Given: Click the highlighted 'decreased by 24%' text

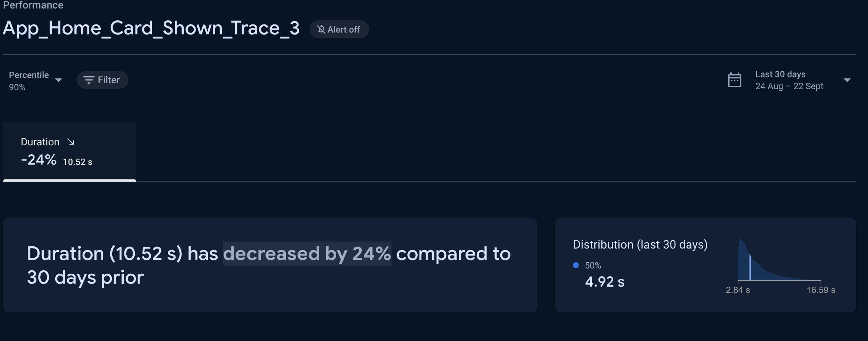Looking at the screenshot, I should (307, 254).
